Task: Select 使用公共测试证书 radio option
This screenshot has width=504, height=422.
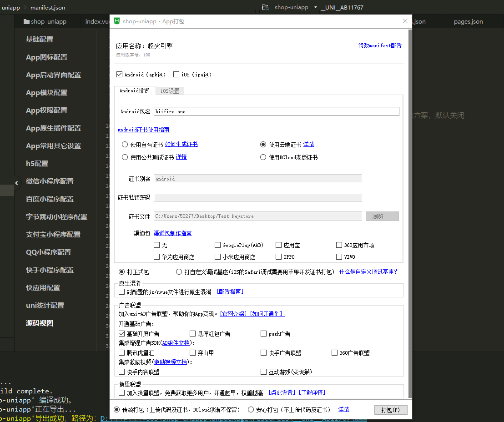Action: tap(125, 157)
